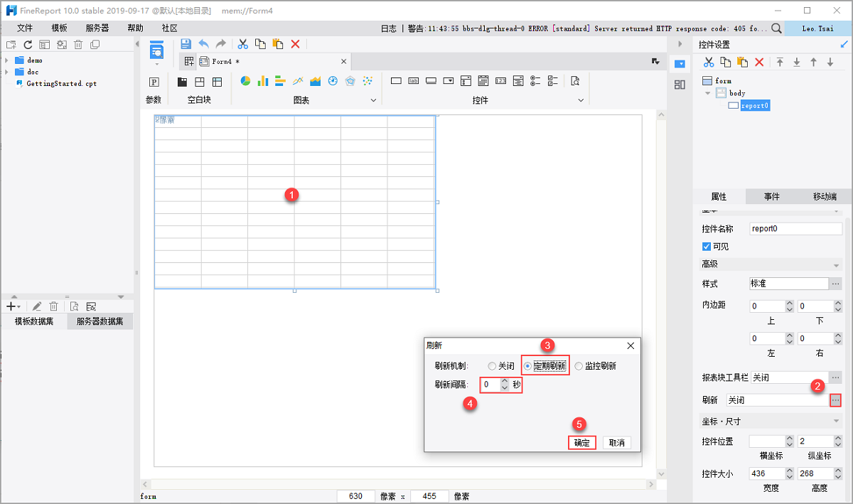Click the refresh icon in file panel
This screenshot has height=504, width=853.
tap(28, 45)
